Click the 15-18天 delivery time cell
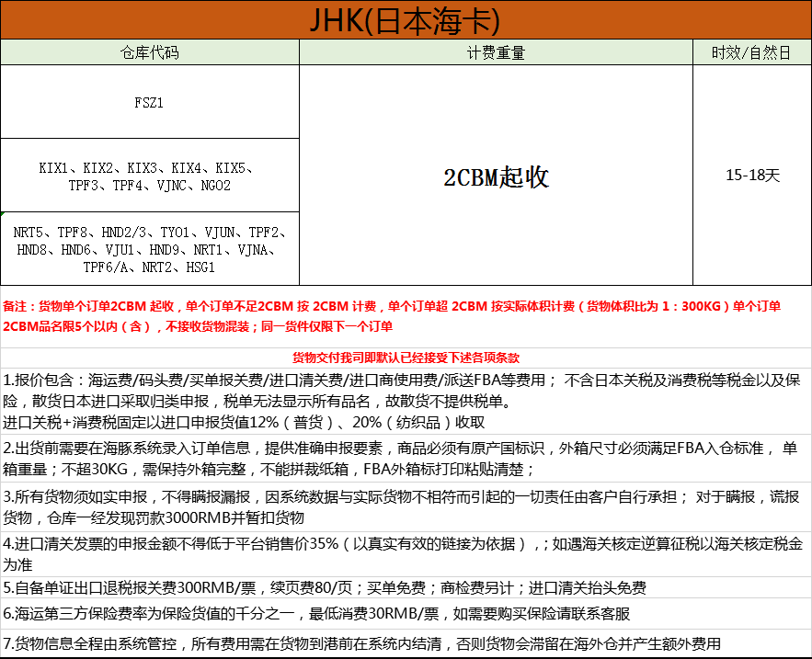This screenshot has width=812, height=659. pos(752,176)
